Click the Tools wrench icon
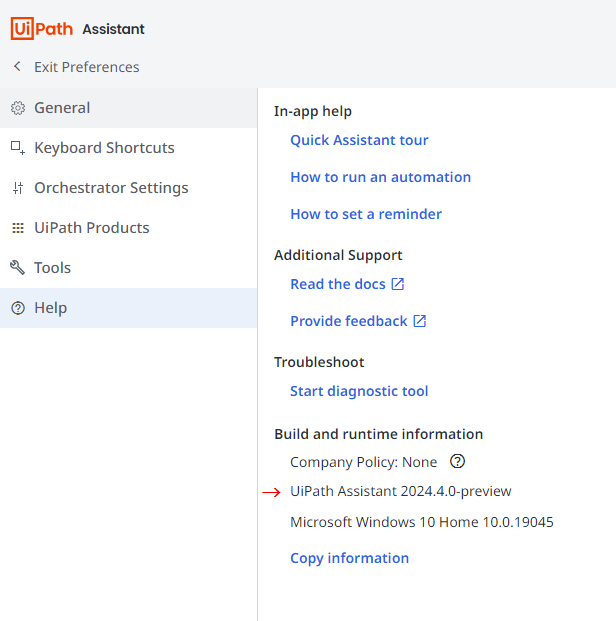Screen dimensions: 616x621 pos(17,268)
